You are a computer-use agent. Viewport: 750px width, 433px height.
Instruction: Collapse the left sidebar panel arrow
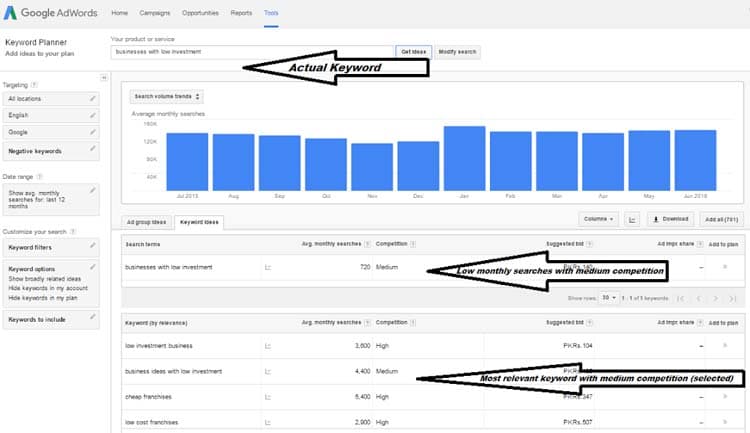click(104, 78)
